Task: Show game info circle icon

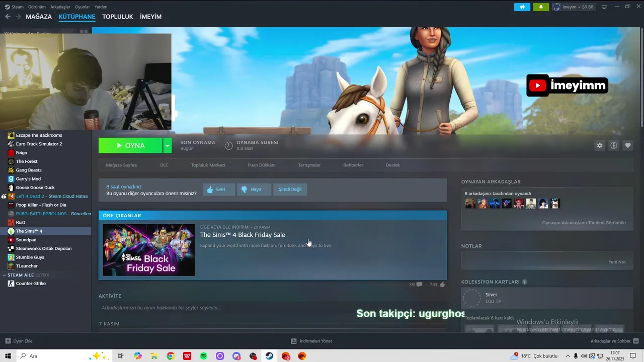Action: 613,145
